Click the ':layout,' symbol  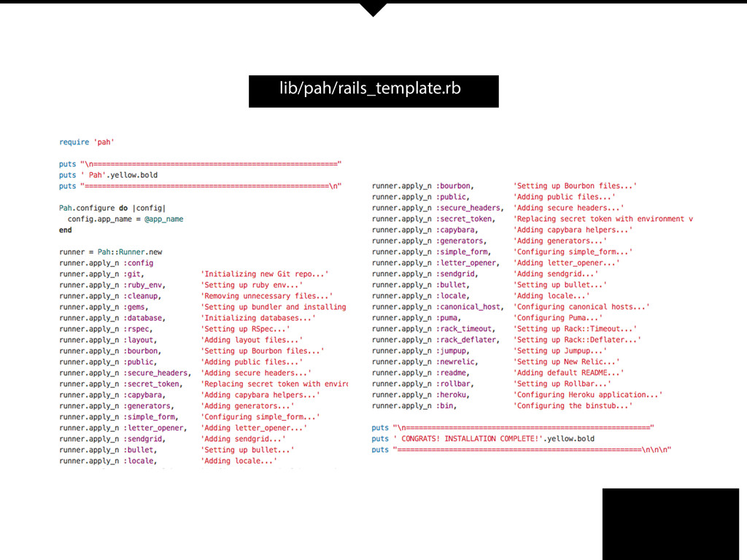pos(140,340)
